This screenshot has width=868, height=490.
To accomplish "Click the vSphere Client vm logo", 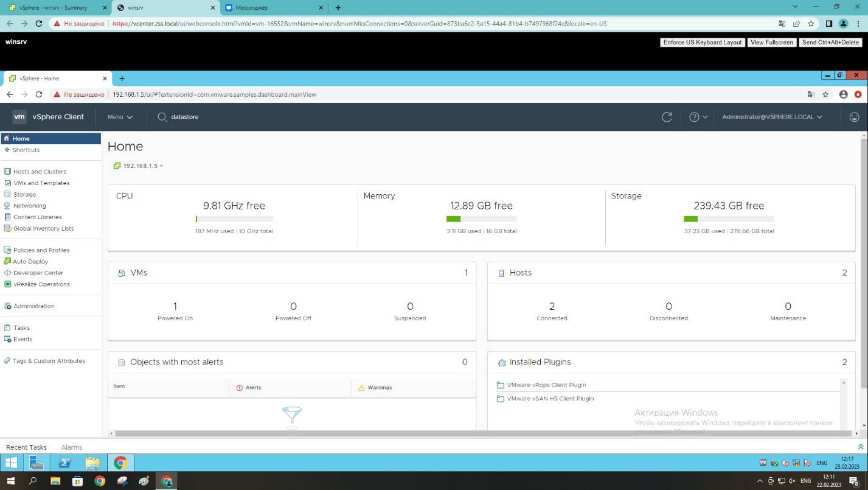I will pyautogui.click(x=19, y=117).
